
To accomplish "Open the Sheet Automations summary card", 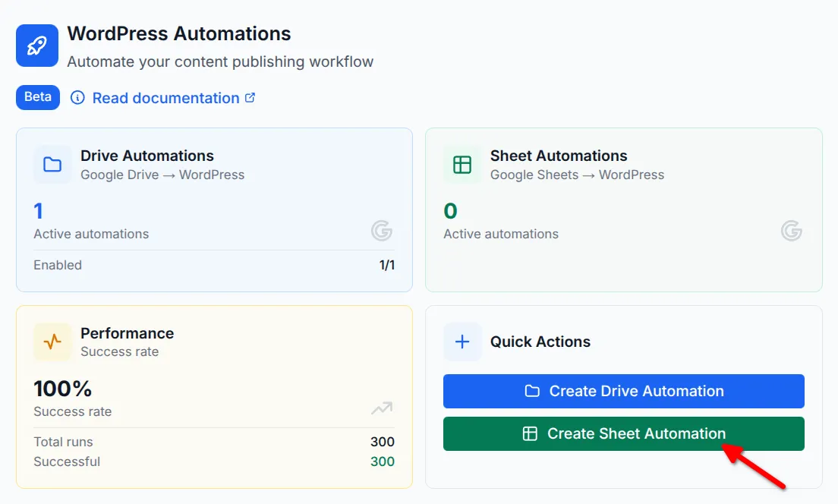I will pos(623,209).
